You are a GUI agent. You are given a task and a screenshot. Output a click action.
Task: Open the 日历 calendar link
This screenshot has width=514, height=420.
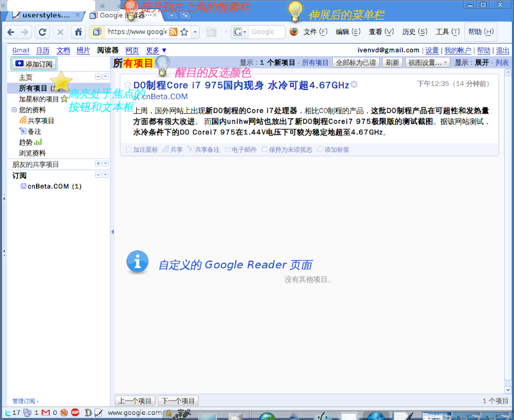pos(42,50)
